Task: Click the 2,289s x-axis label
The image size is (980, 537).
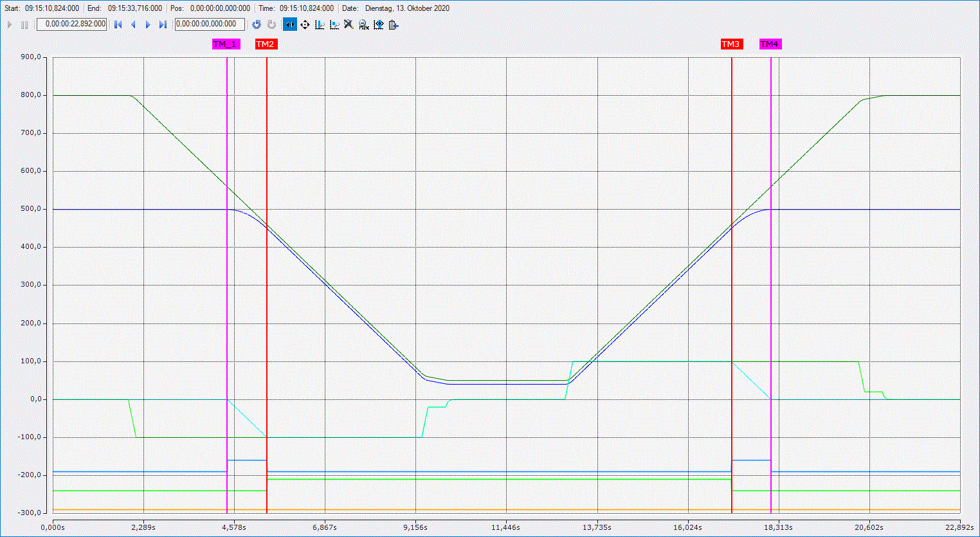Action: 143,527
